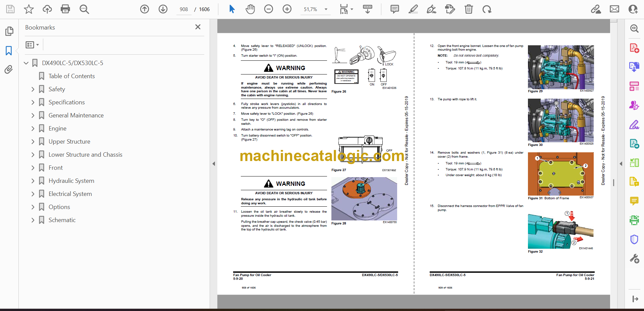The height and width of the screenshot is (311, 644).
Task: Click Figure 29 fan pump image
Action: (561, 67)
